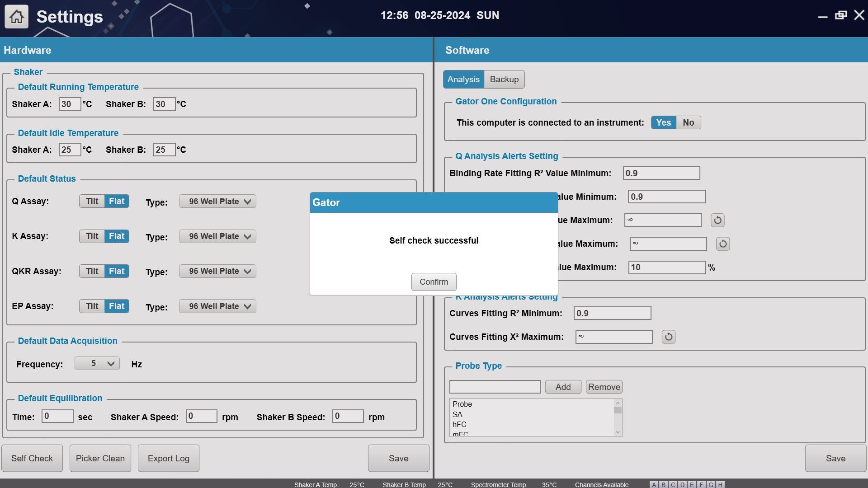Edit Shaker B running temperature field

(x=164, y=104)
